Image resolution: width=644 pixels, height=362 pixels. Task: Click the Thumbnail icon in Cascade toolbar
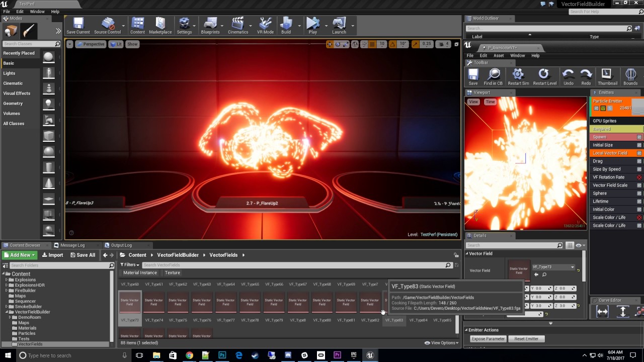pos(607,77)
